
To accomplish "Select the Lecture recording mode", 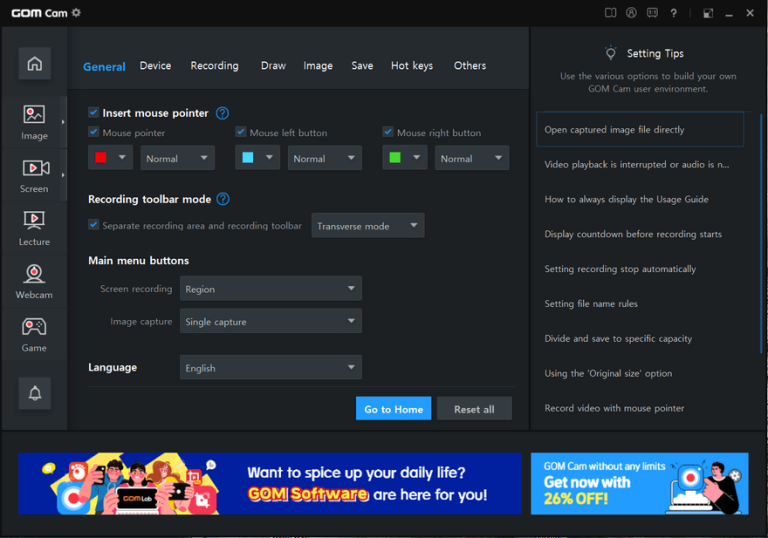I will click(x=34, y=228).
